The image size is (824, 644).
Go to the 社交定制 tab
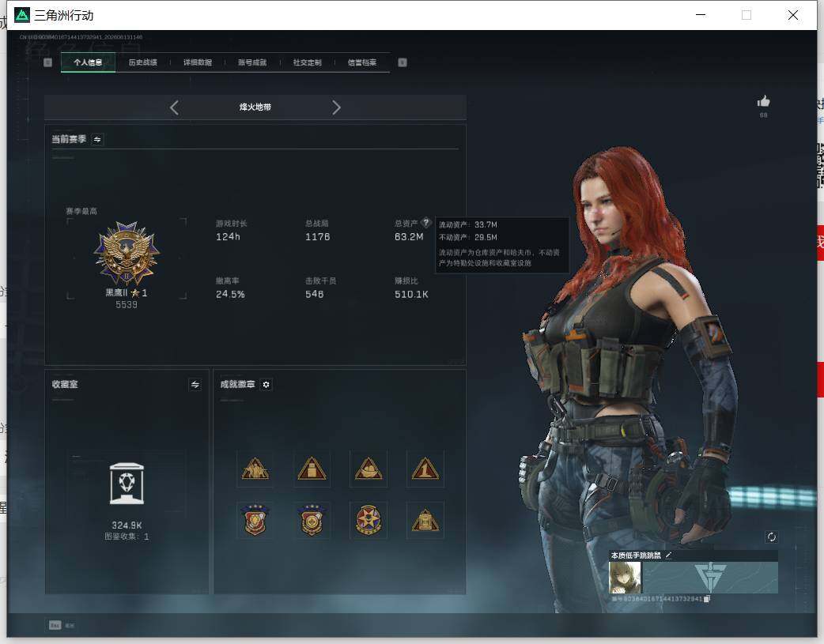[x=307, y=62]
